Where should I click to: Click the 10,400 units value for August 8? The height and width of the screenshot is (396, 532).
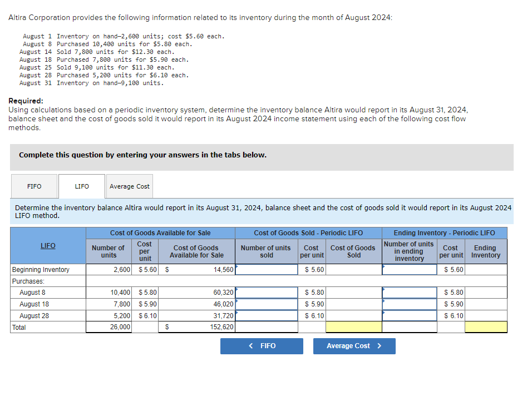[120, 292]
